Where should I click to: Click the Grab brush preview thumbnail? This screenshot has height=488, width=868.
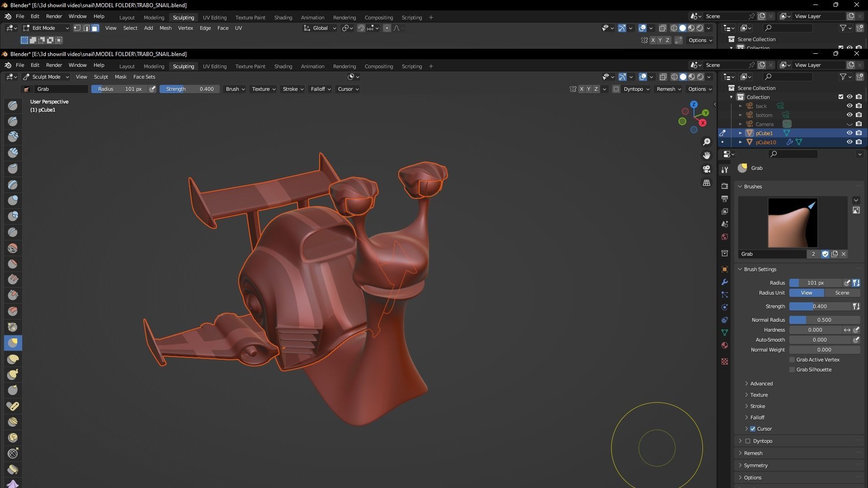pos(793,222)
